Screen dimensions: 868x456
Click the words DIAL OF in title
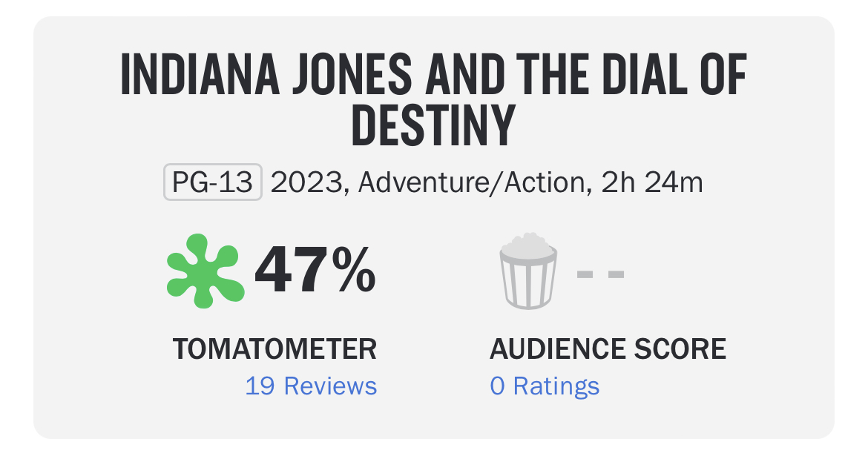(675, 73)
